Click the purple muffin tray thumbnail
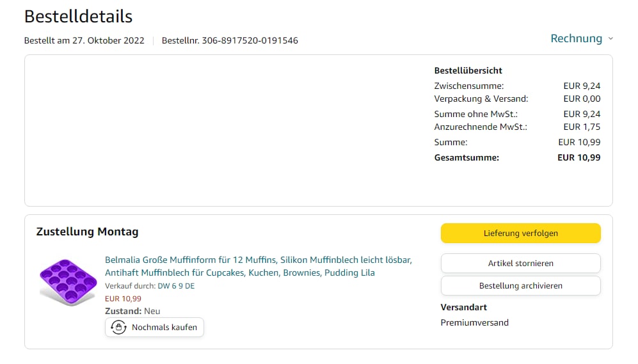Screen dimensions: 638x364 click(x=64, y=281)
